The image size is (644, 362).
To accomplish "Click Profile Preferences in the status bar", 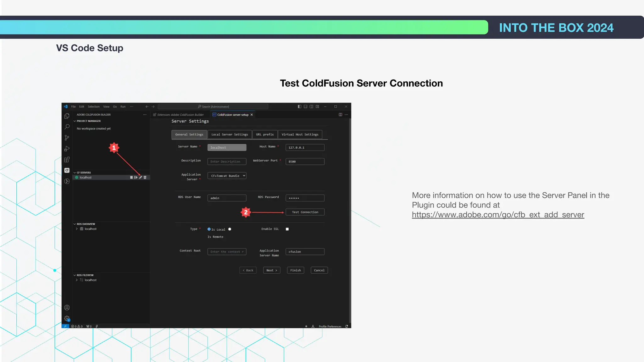I will (330, 326).
